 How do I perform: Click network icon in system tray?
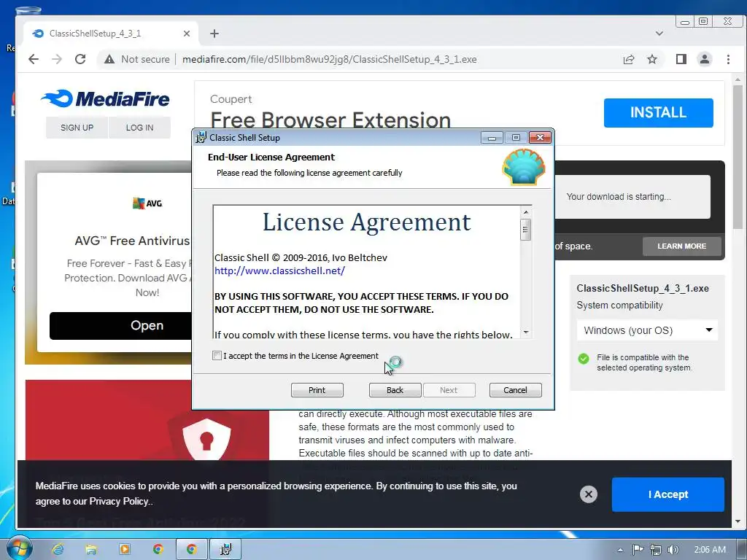click(656, 550)
